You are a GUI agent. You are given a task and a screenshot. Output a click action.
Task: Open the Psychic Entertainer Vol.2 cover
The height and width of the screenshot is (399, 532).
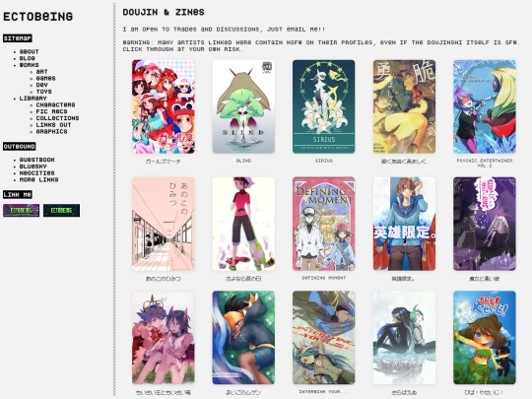pyautogui.click(x=485, y=106)
